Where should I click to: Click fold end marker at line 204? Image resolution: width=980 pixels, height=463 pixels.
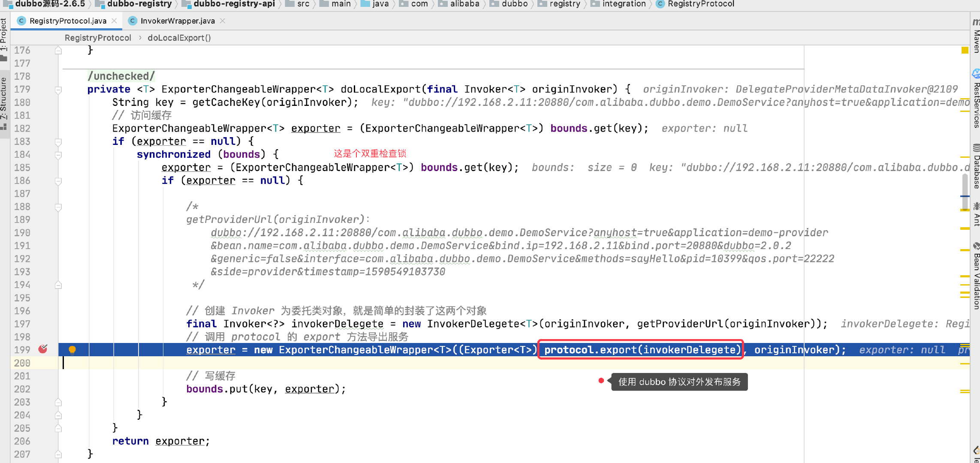(58, 415)
